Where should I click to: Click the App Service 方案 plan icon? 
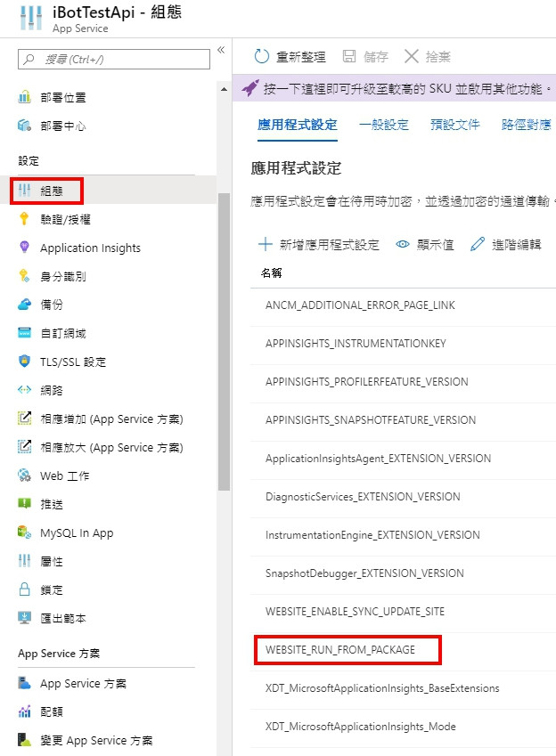click(24, 683)
